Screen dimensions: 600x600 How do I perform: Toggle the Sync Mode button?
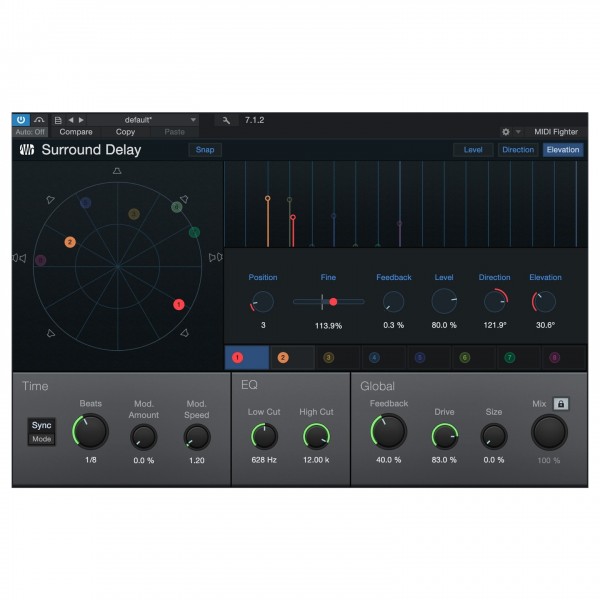click(x=41, y=432)
